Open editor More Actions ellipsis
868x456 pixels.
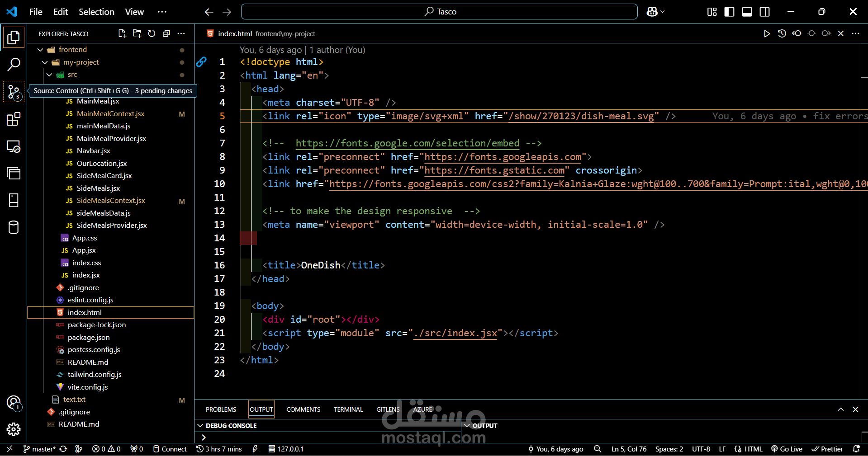point(855,33)
